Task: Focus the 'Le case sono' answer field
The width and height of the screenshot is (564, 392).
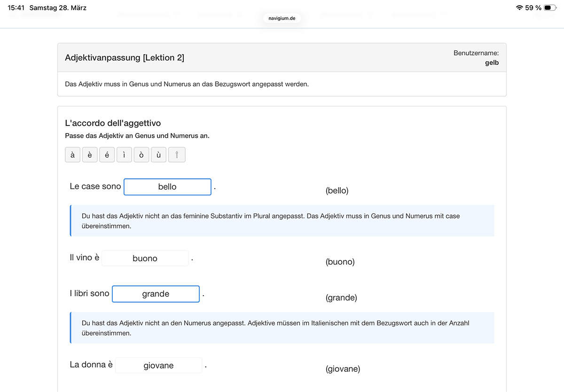Action: pyautogui.click(x=167, y=187)
